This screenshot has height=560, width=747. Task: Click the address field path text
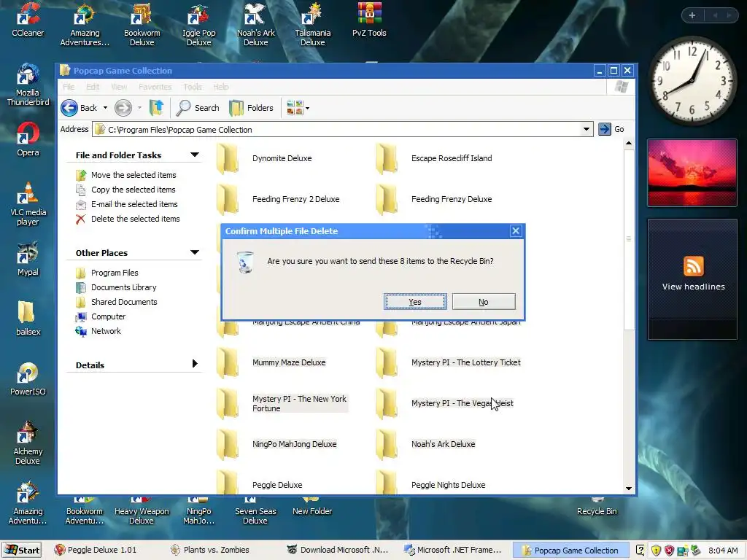[x=180, y=130]
